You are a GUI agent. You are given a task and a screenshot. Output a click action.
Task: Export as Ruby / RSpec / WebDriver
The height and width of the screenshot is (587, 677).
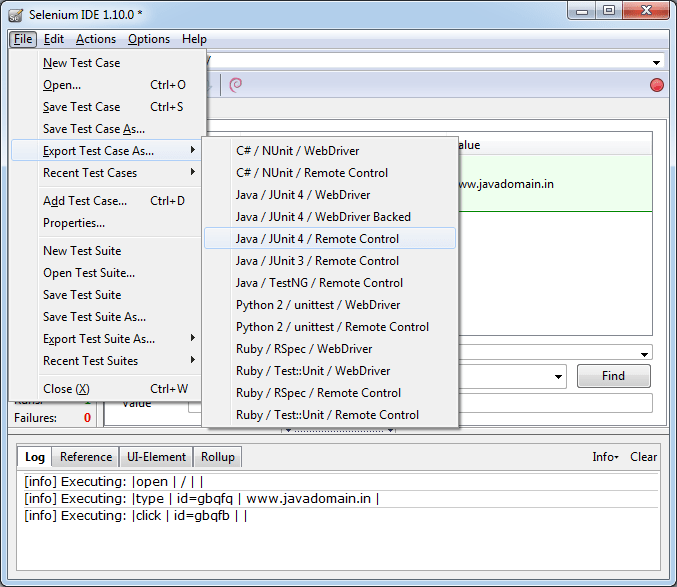tap(330, 349)
